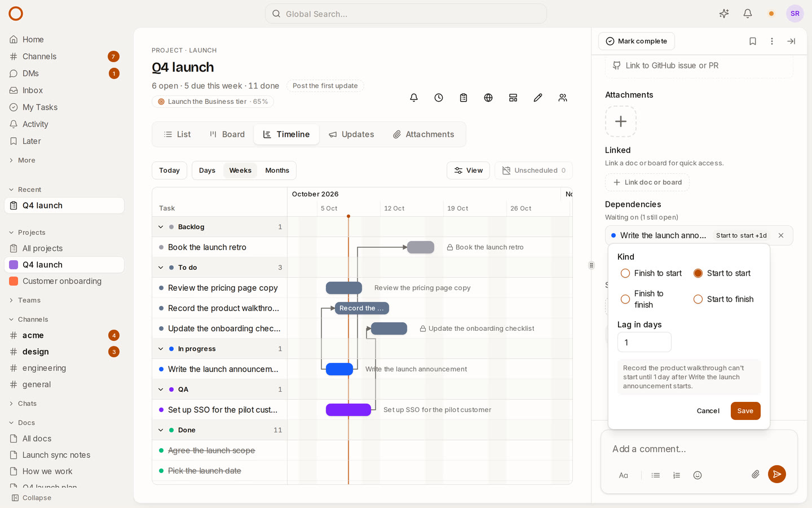Open the project clock history icon

[439, 98]
